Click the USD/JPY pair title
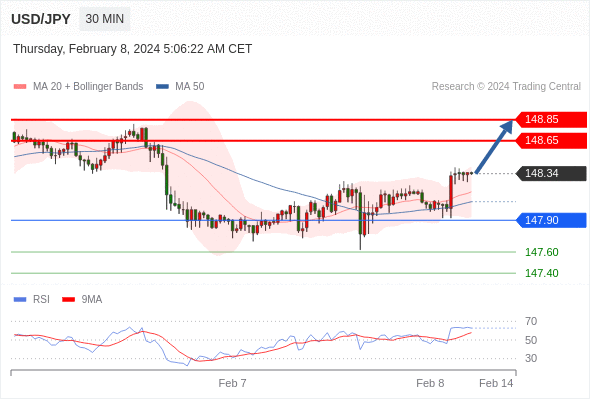This screenshot has height=400, width=590. (x=41, y=19)
